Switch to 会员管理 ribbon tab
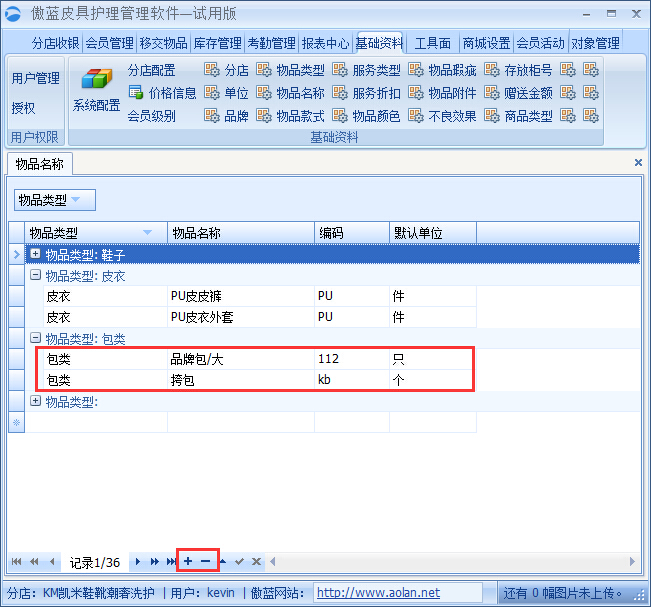The image size is (651, 607). (109, 43)
